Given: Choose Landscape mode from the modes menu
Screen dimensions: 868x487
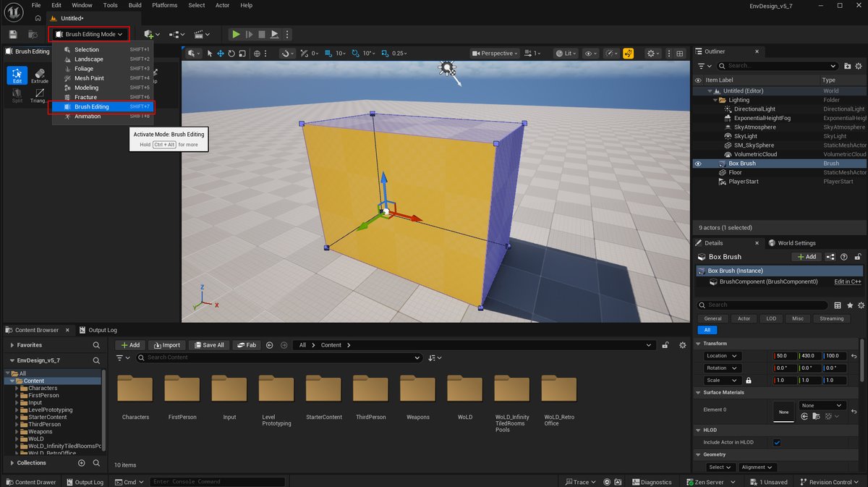Looking at the screenshot, I should point(103,59).
